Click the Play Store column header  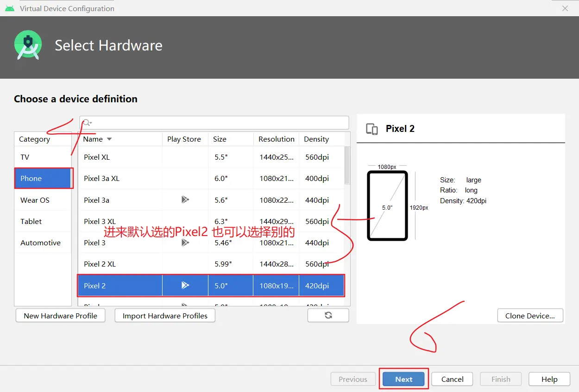[x=185, y=139]
